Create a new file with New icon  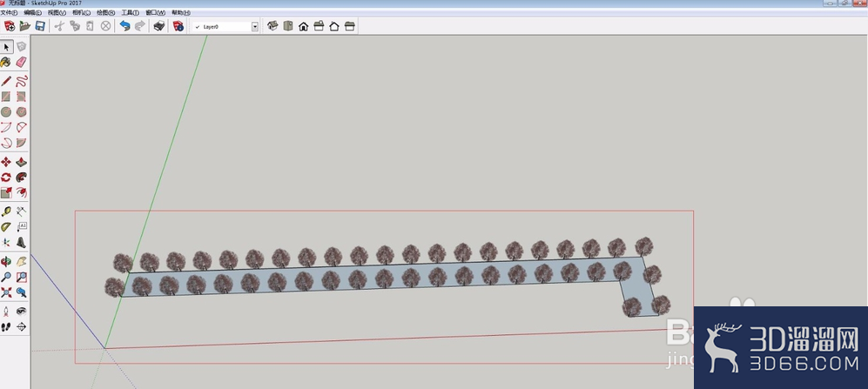pos(10,26)
